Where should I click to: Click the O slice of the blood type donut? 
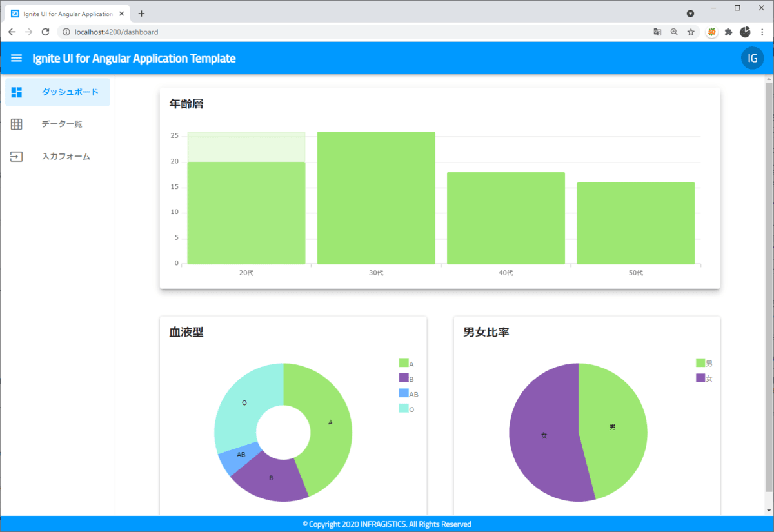coord(244,403)
